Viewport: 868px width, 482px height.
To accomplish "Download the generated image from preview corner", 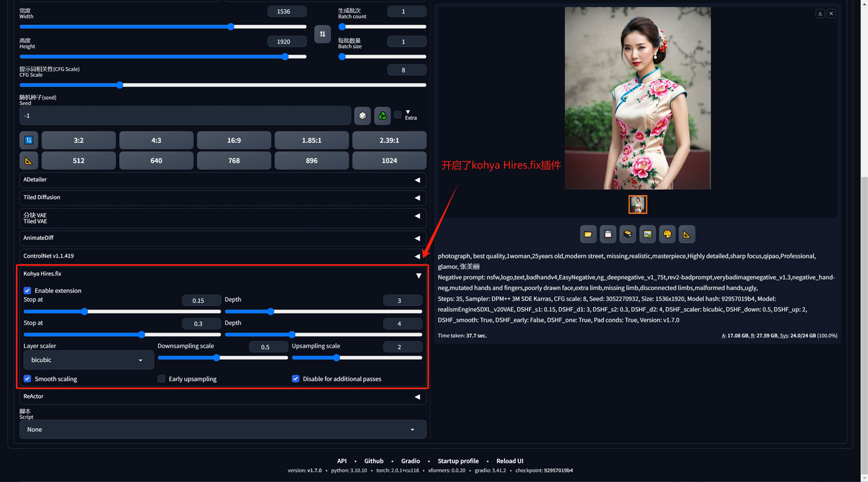I will (820, 13).
